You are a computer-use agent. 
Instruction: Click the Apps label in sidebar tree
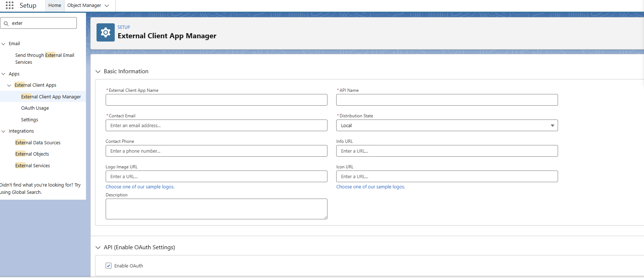(14, 74)
